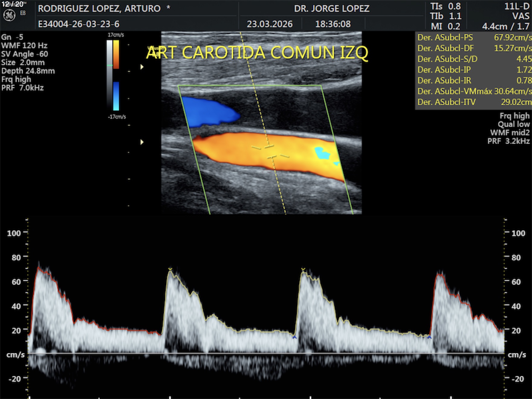Image resolution: width=532 pixels, height=399 pixels.
Task: Click the 12 / 20 image counter
Action: 12,4
